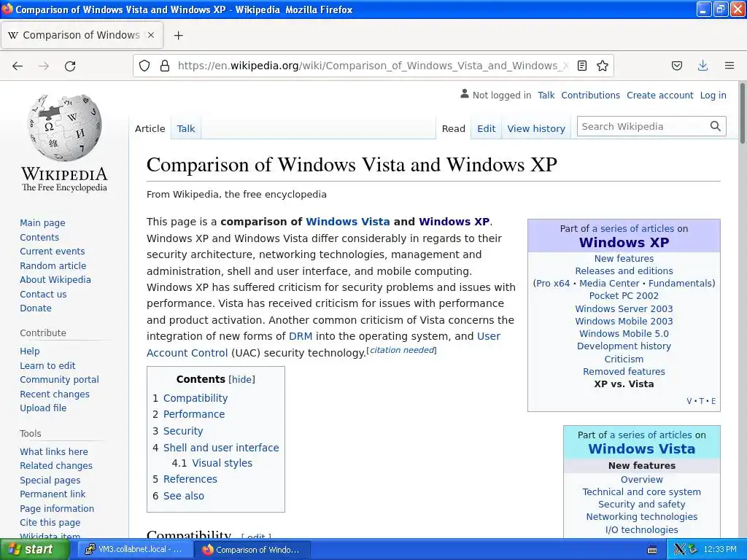Viewport: 747px width, 560px height.
Task: Open Windows Vista link in intro paragraph
Action: pos(348,222)
